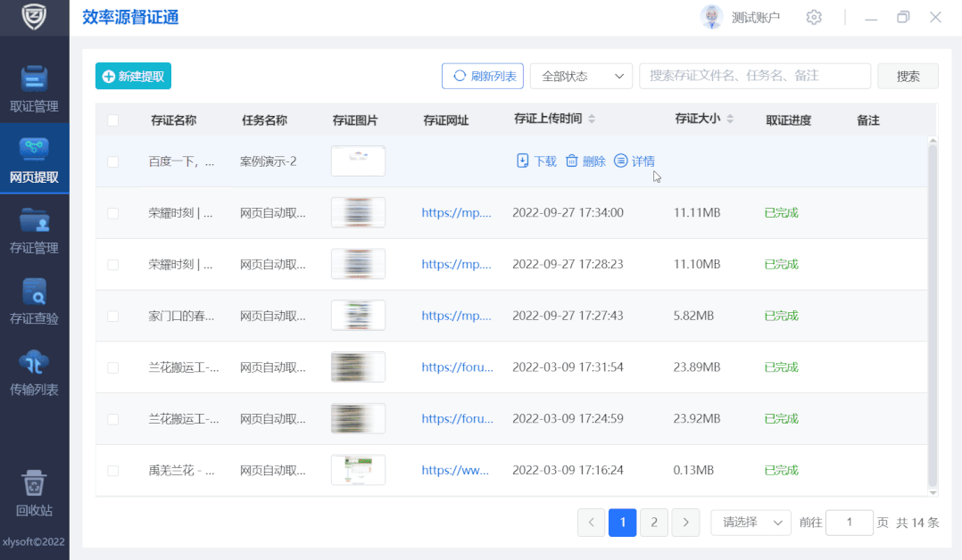This screenshot has height=560, width=962.
Task: Open the 禹羌兰花 thumbnail
Action: [x=359, y=470]
